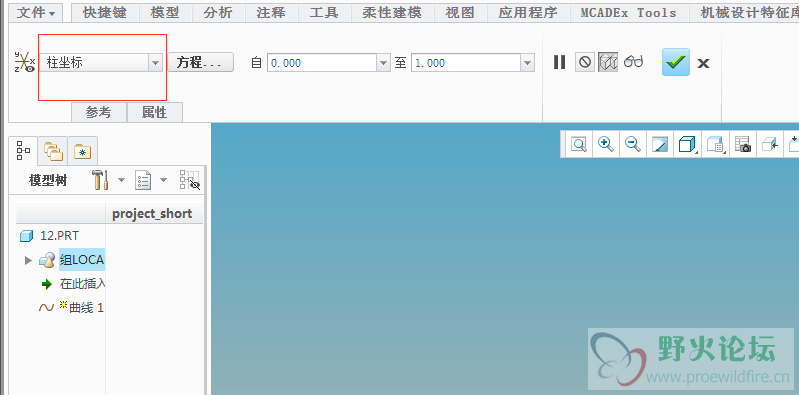Cancel the curve feature with X icon
The image size is (799, 395).
[x=703, y=63]
